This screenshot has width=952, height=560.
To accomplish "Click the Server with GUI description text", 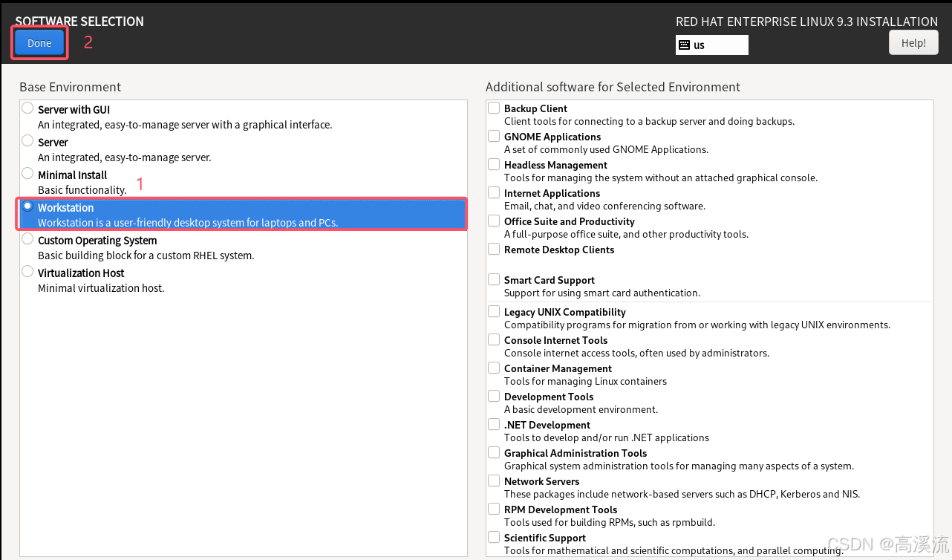I will tap(185, 125).
